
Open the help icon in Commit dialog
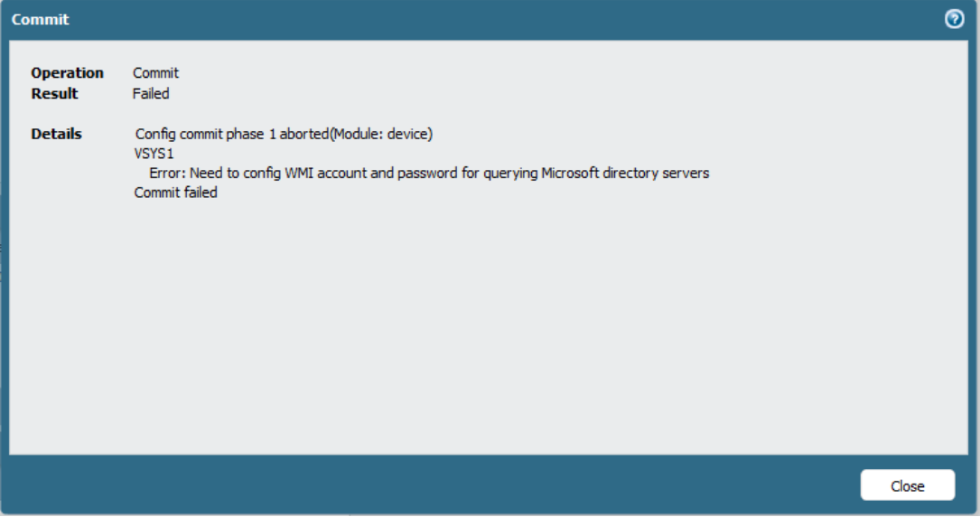tap(954, 19)
